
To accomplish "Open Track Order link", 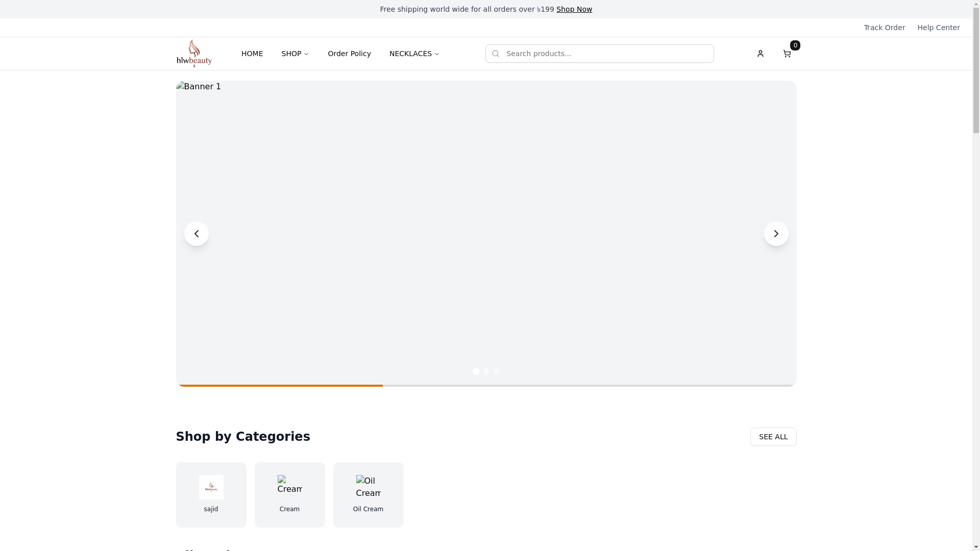I will click(884, 28).
